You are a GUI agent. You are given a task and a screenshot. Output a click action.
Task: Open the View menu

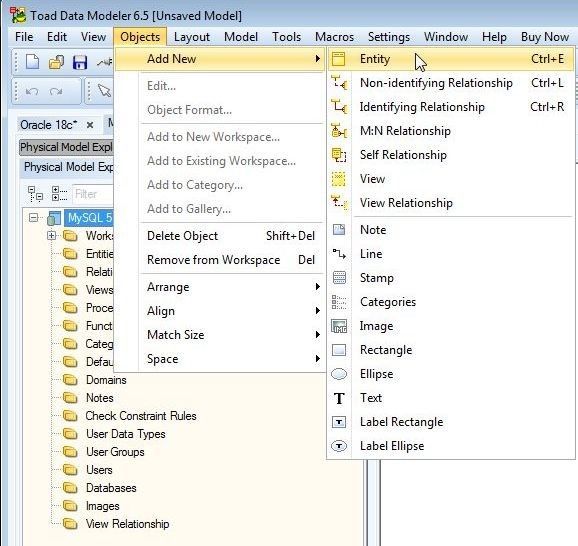[93, 37]
